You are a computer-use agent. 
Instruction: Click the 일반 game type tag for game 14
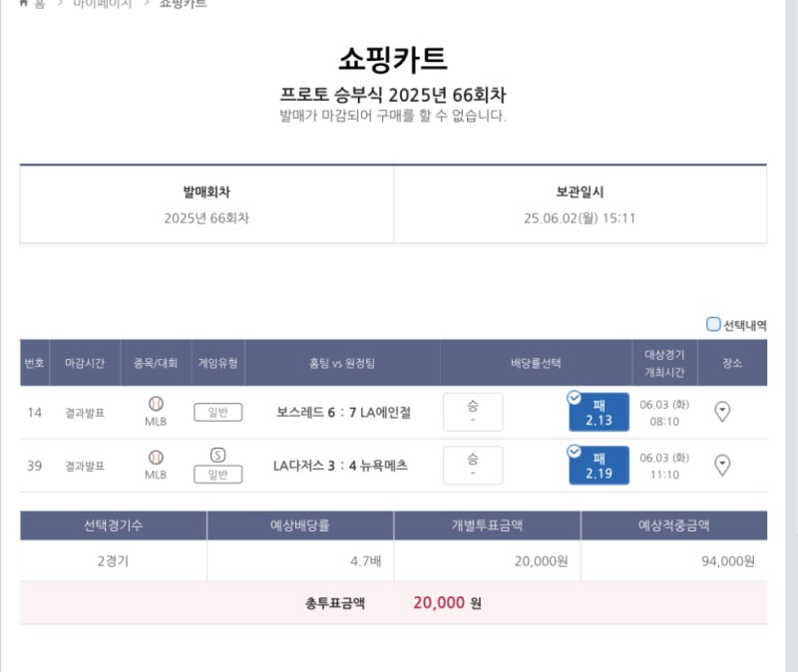pyautogui.click(x=217, y=412)
